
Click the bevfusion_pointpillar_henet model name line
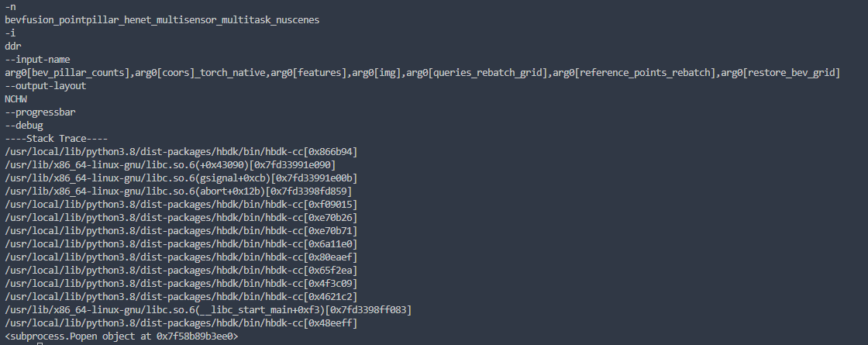(x=162, y=19)
